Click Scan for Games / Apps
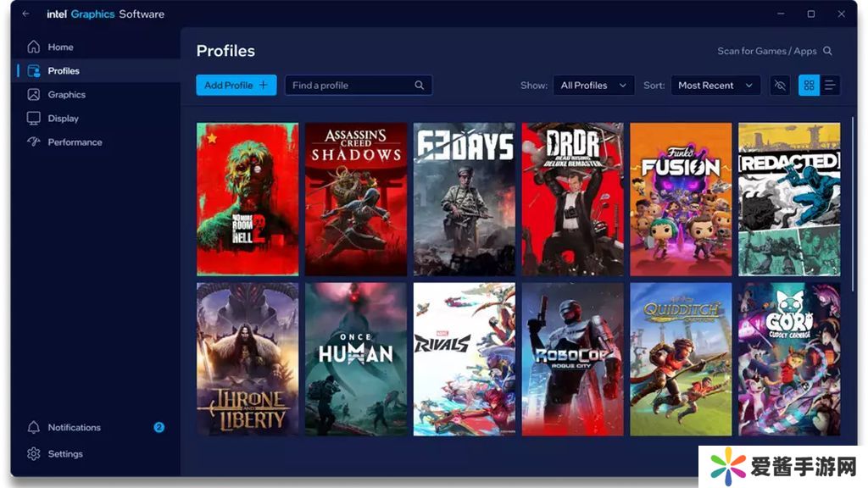The height and width of the screenshot is (488, 868). tap(775, 51)
